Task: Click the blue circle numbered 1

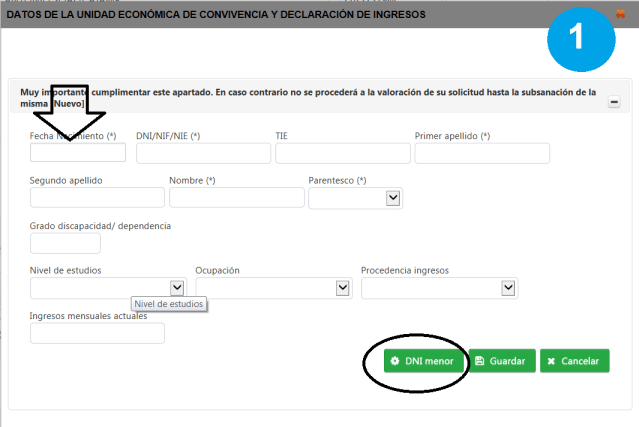Action: coord(580,39)
